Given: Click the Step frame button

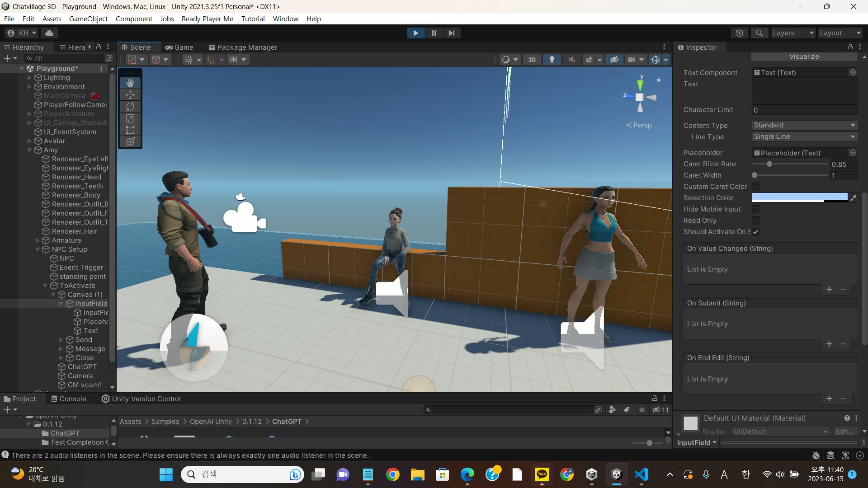Looking at the screenshot, I should pos(451,33).
